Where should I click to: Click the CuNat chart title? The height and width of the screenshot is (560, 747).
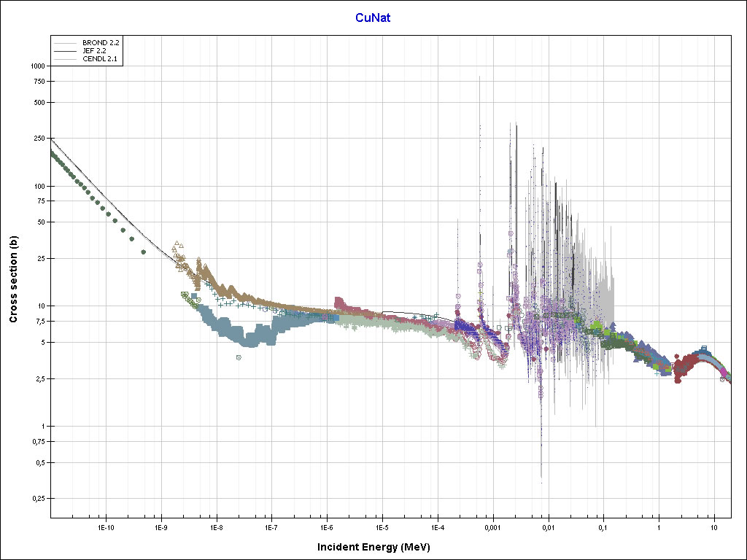coord(373,18)
